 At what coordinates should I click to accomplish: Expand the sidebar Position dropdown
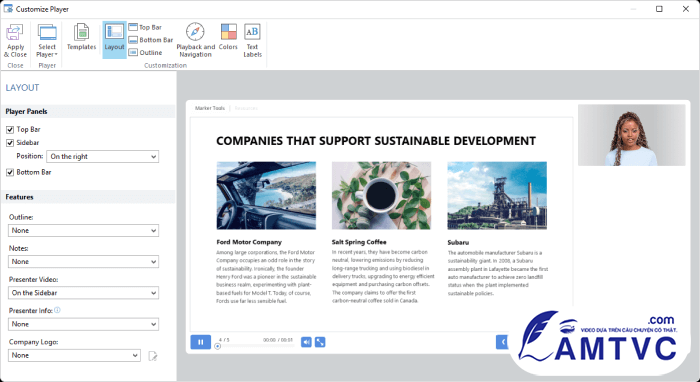coord(103,157)
